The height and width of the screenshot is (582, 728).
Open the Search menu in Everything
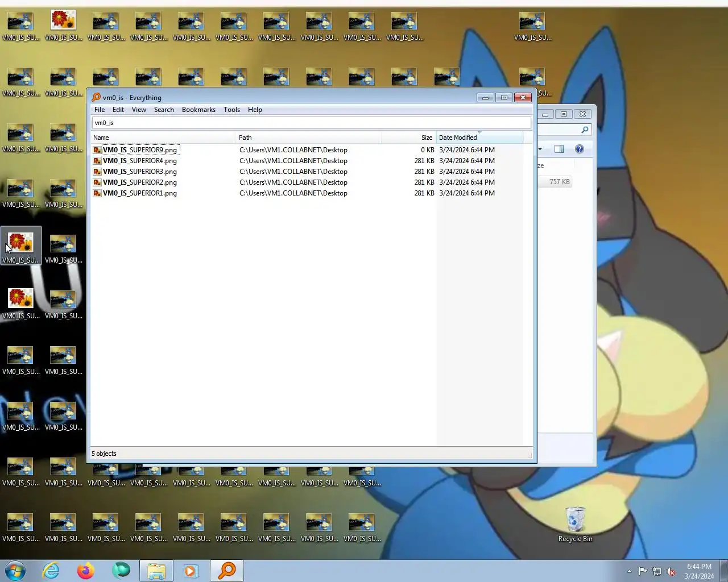(164, 110)
